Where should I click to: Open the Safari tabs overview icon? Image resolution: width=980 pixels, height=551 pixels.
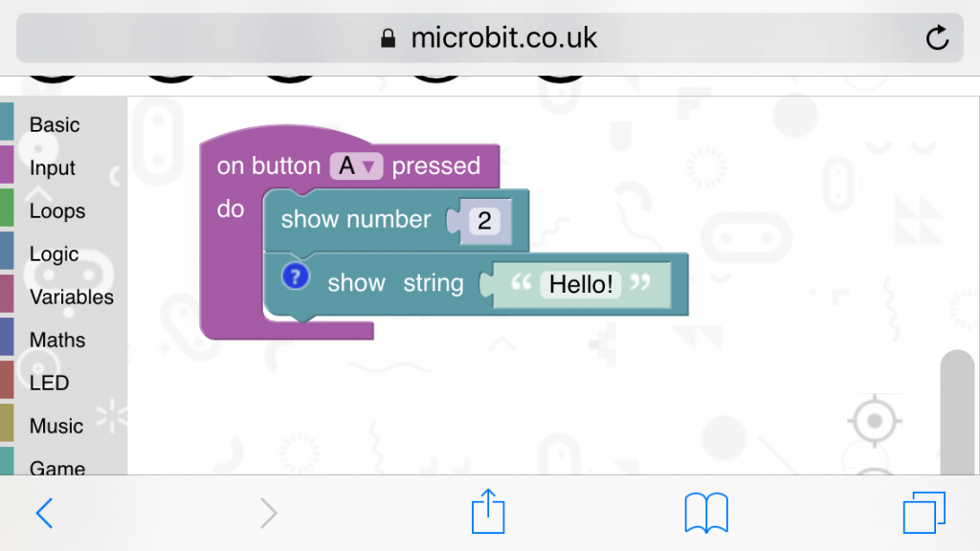coord(924,513)
